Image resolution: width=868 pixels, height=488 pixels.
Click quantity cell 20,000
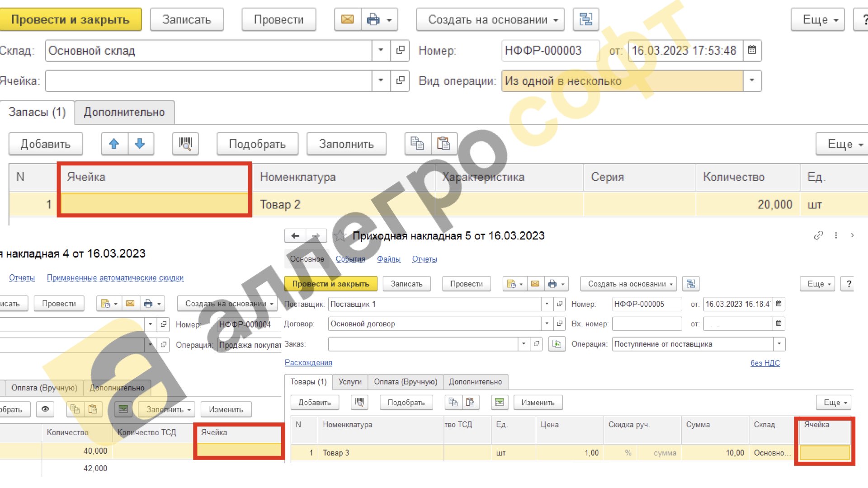[748, 204]
